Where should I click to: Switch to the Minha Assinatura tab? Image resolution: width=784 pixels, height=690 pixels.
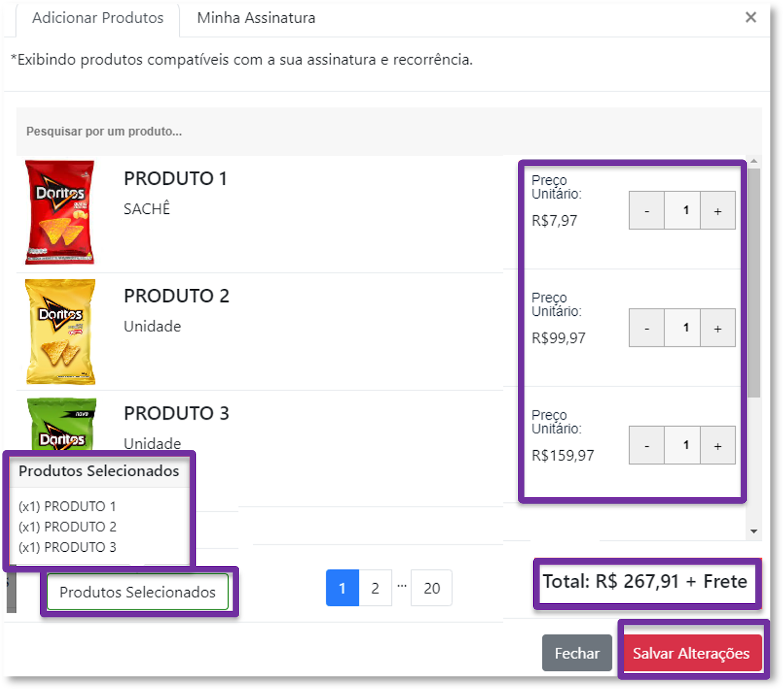coord(256,18)
